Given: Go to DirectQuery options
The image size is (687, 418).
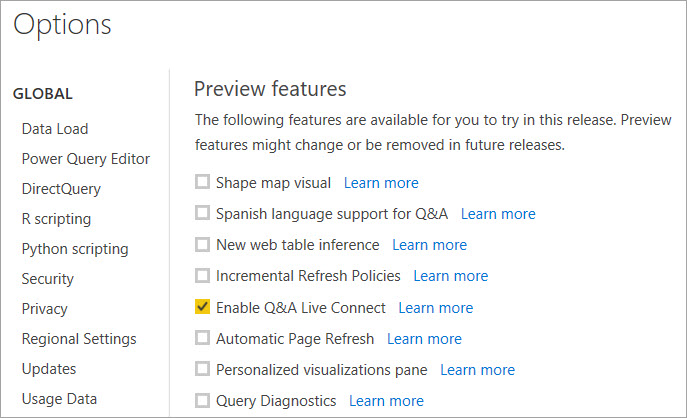Looking at the screenshot, I should [61, 189].
